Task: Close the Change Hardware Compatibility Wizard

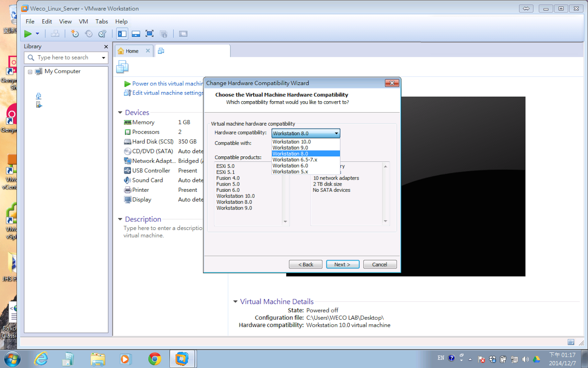Action: (x=392, y=83)
